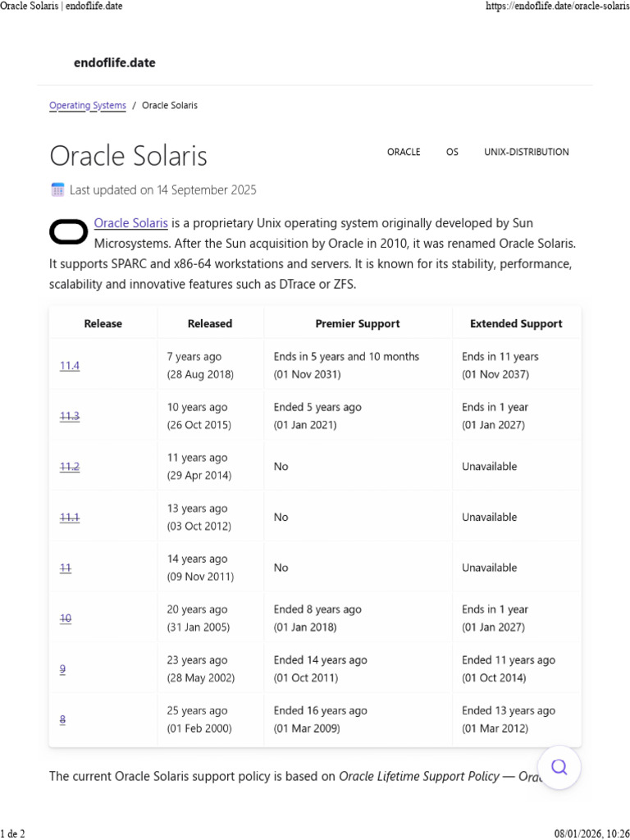Select the ORACLE tag
The height and width of the screenshot is (840, 630).
[404, 152]
